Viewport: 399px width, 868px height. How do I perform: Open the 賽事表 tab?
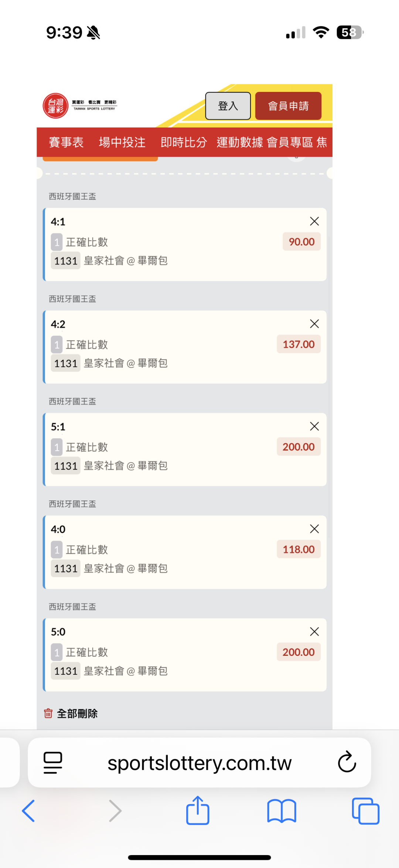(66, 142)
